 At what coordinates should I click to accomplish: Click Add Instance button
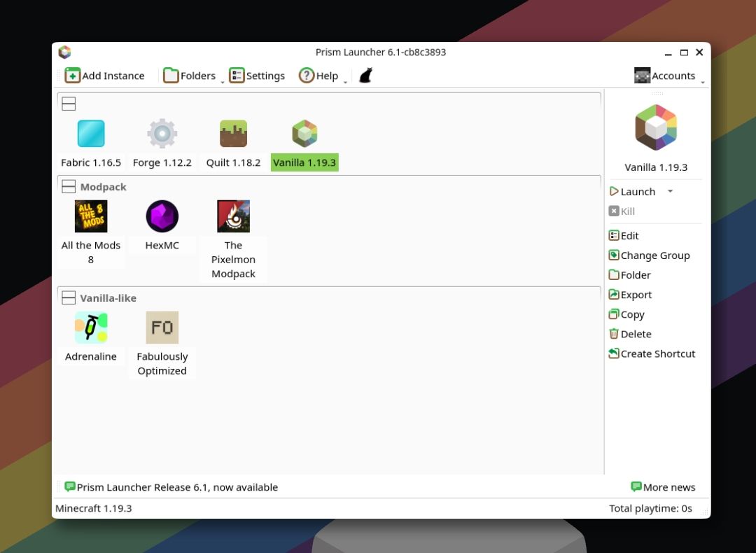(x=104, y=76)
